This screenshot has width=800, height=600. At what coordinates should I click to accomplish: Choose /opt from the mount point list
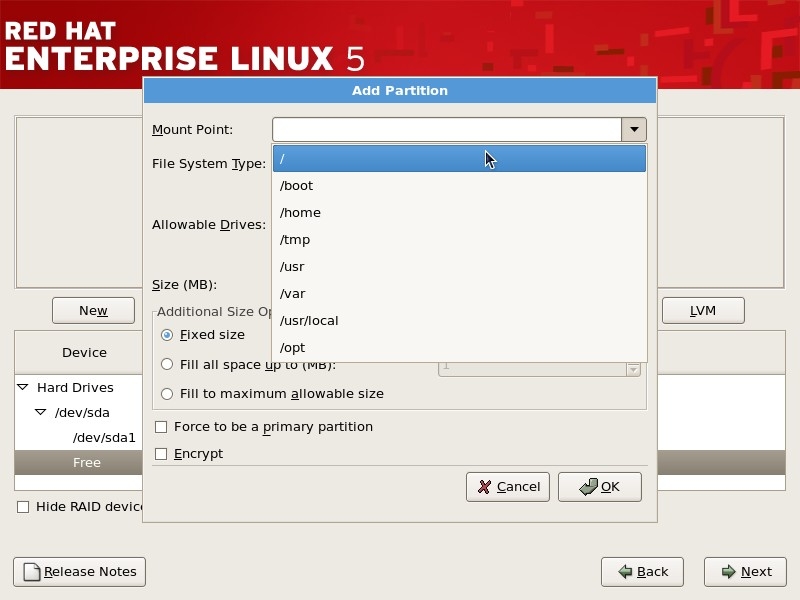coord(459,348)
